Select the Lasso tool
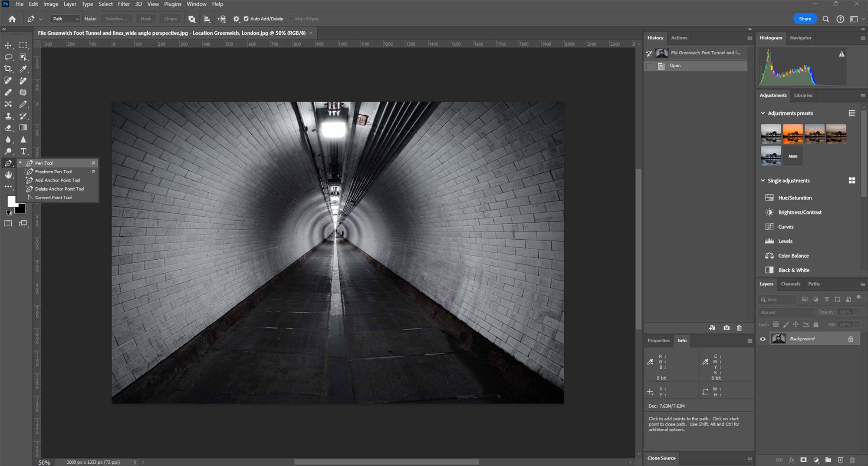 (x=8, y=57)
